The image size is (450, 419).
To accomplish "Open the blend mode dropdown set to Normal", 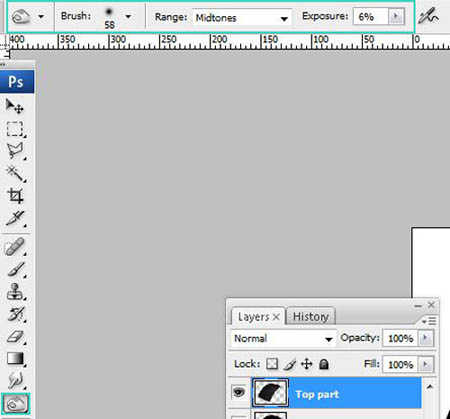I will 283,339.
